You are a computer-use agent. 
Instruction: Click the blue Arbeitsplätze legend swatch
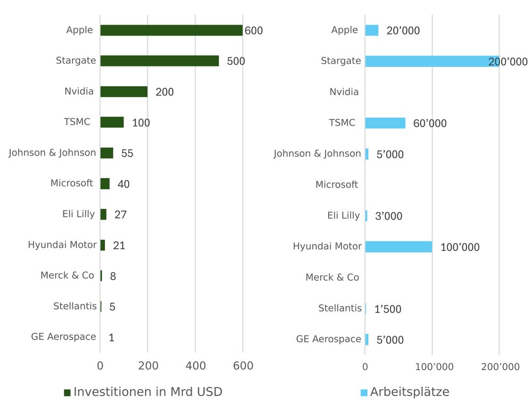tap(364, 393)
